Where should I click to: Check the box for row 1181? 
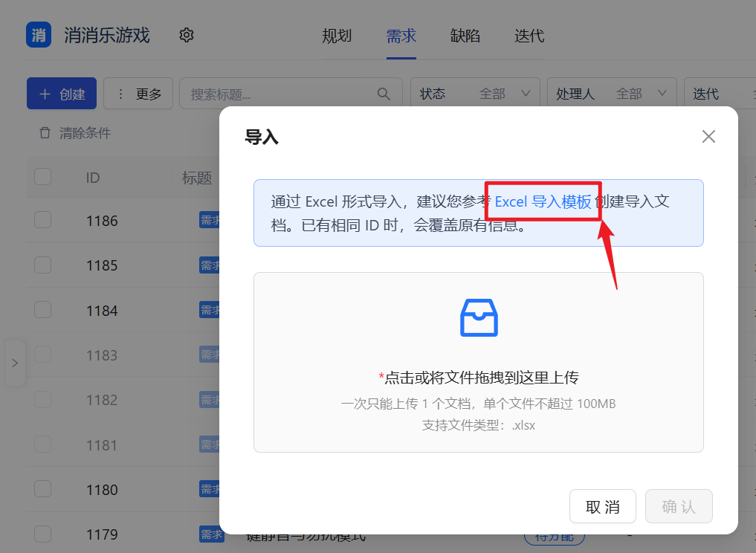(43, 444)
